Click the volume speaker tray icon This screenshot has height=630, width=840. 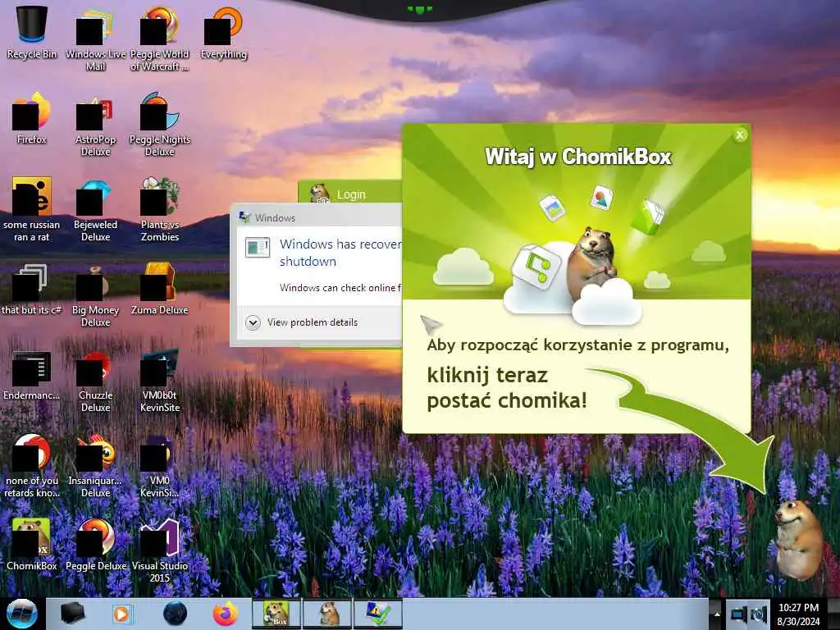coord(760,614)
